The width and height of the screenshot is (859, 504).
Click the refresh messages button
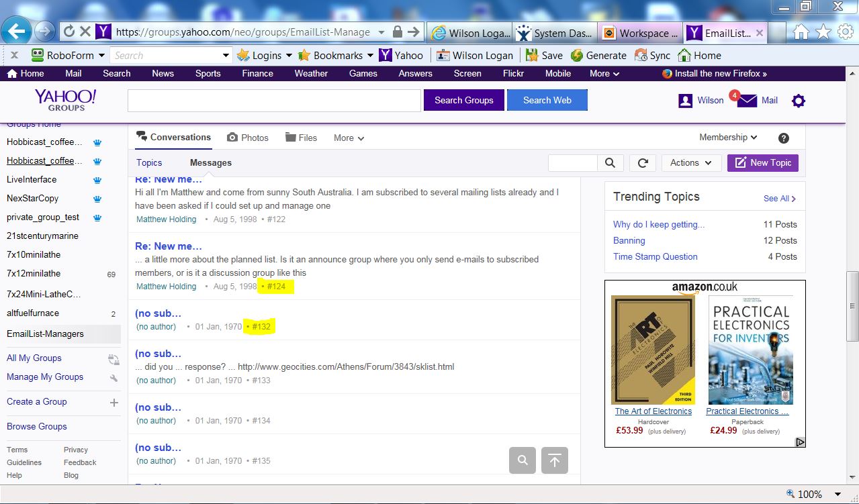pos(643,163)
